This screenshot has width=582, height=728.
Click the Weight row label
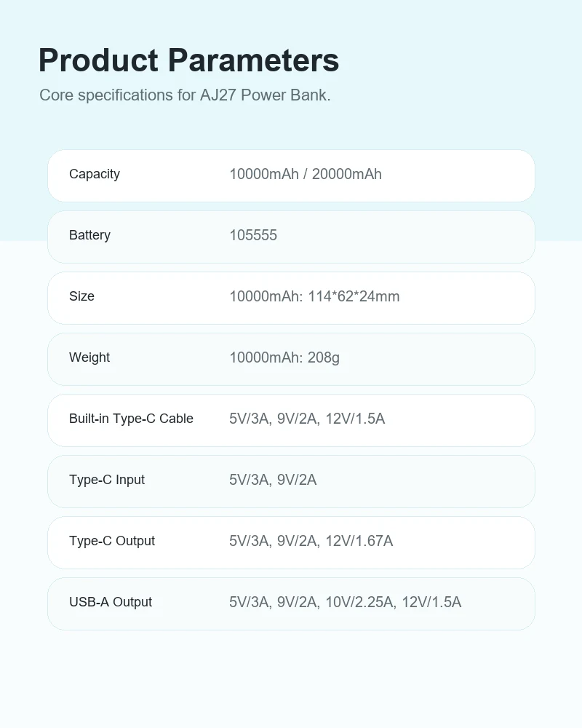89,357
